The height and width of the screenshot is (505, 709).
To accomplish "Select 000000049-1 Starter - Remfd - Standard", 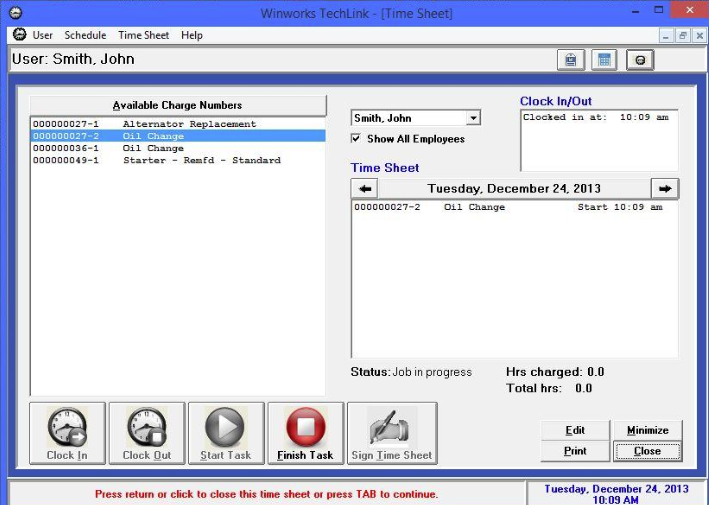I will tap(178, 160).
